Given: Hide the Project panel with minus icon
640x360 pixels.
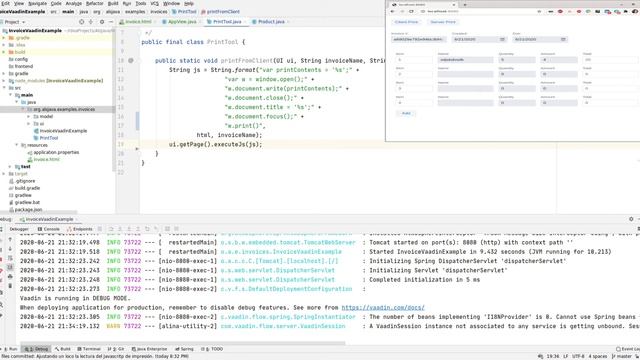Looking at the screenshot, I should (x=111, y=22).
